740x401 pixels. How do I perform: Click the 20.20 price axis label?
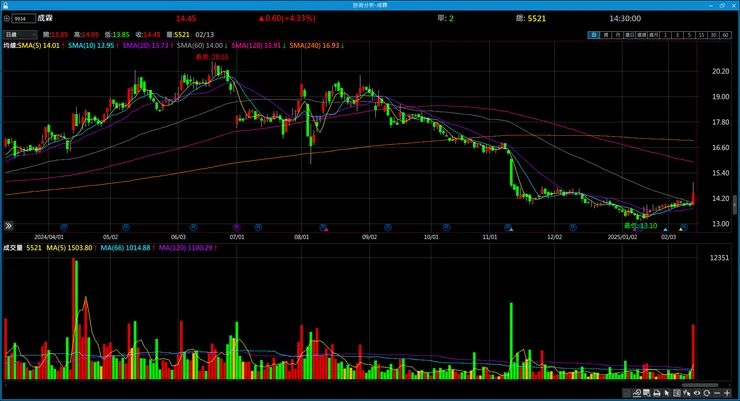click(x=720, y=71)
